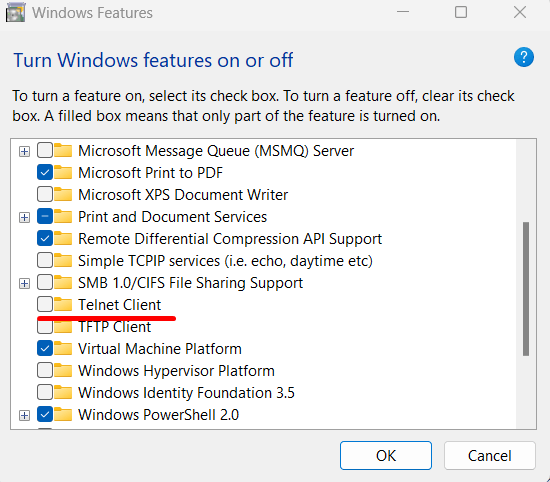Click the folder icon beside SMB 1.0/CIFS File Sharing

pos(63,282)
